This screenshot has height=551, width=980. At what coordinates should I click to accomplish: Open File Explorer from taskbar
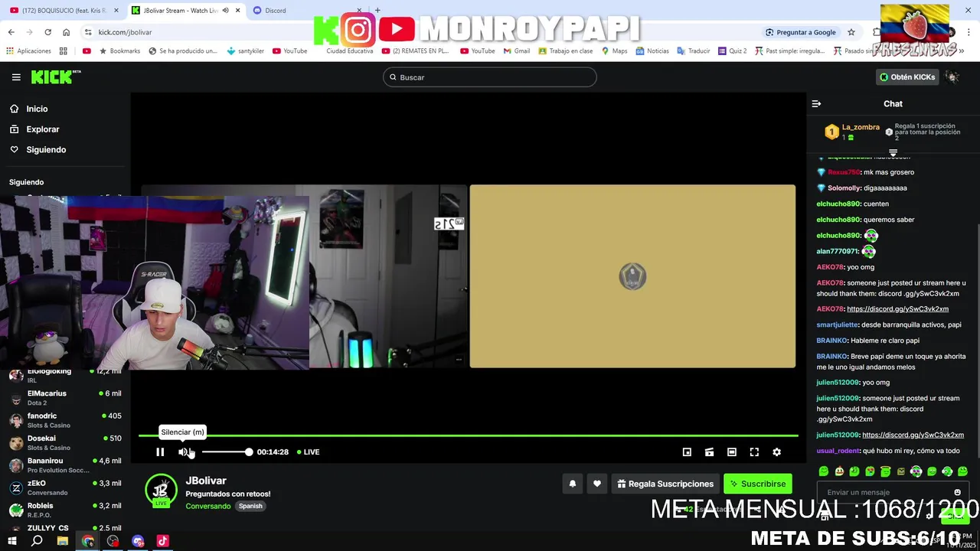(63, 541)
